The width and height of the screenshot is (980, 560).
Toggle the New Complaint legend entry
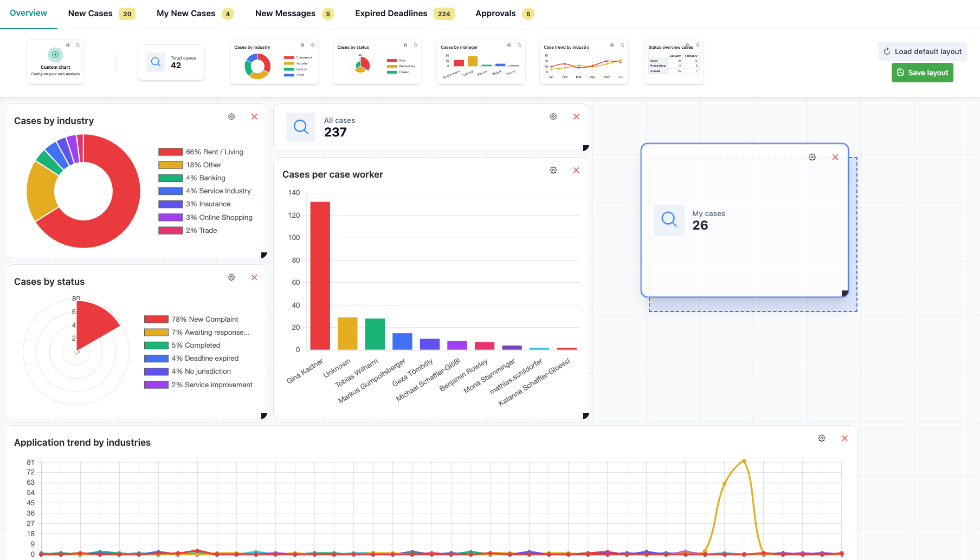(x=191, y=319)
